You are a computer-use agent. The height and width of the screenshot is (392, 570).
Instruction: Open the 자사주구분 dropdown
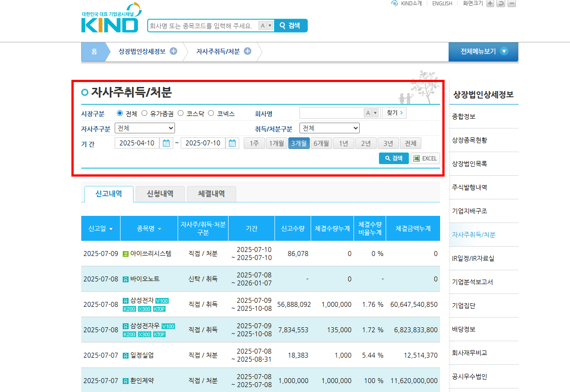click(145, 128)
